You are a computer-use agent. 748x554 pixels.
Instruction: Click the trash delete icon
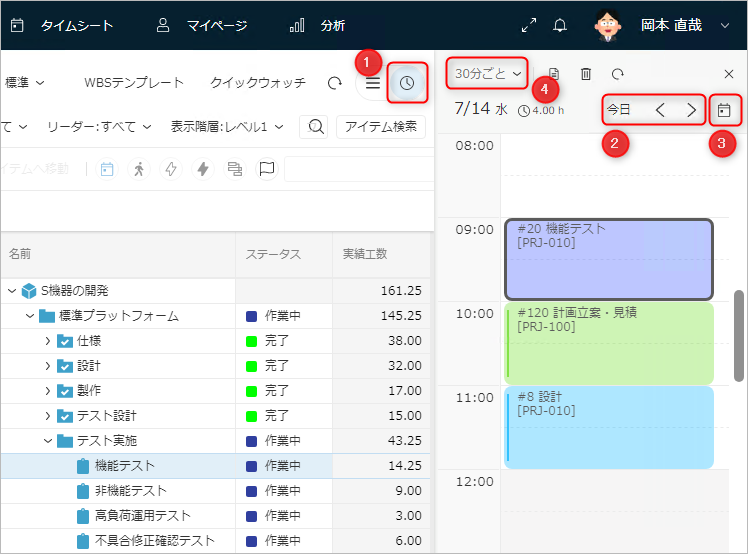pos(586,73)
